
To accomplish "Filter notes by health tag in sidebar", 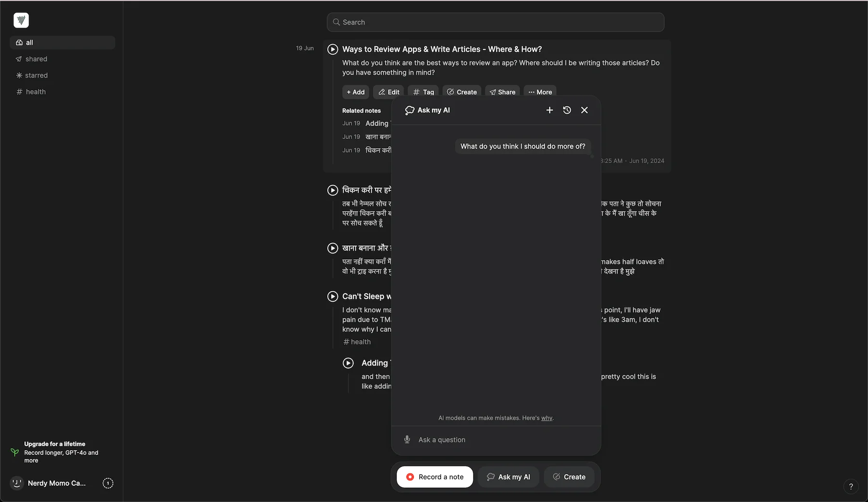I will point(36,92).
